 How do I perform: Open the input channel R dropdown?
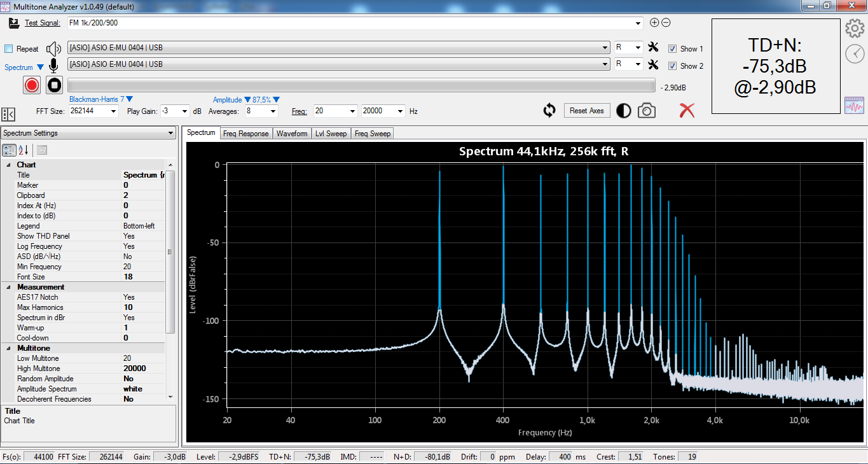click(x=638, y=64)
